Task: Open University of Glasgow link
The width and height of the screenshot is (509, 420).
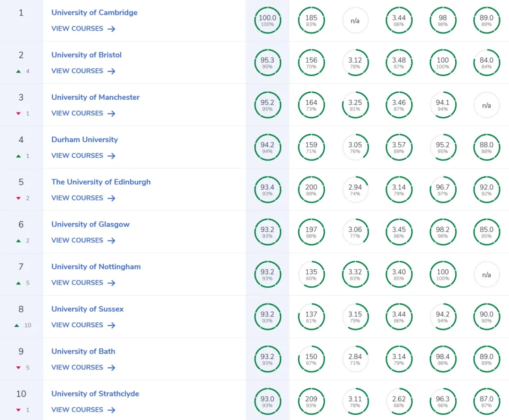Action: 90,225
